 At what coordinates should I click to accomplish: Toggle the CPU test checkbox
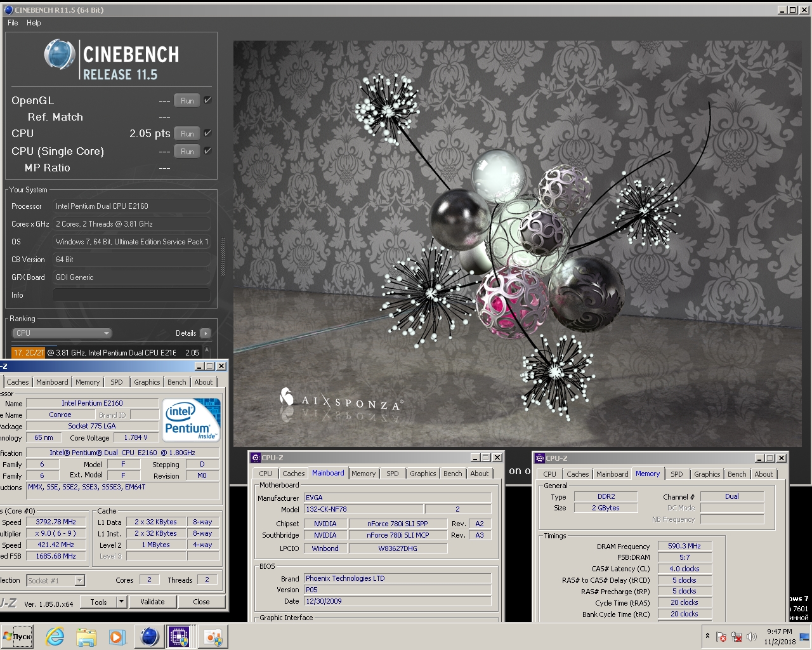click(x=207, y=133)
